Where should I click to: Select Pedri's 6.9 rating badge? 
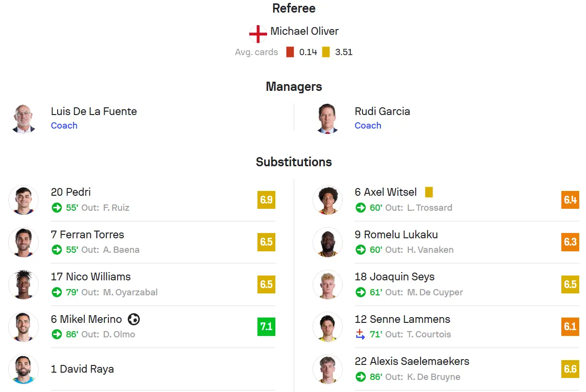tap(266, 200)
